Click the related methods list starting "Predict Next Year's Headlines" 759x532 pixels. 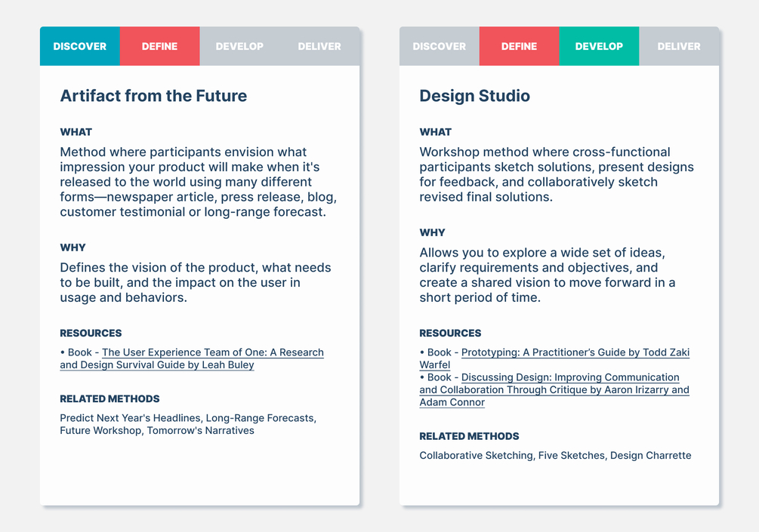[x=188, y=424]
